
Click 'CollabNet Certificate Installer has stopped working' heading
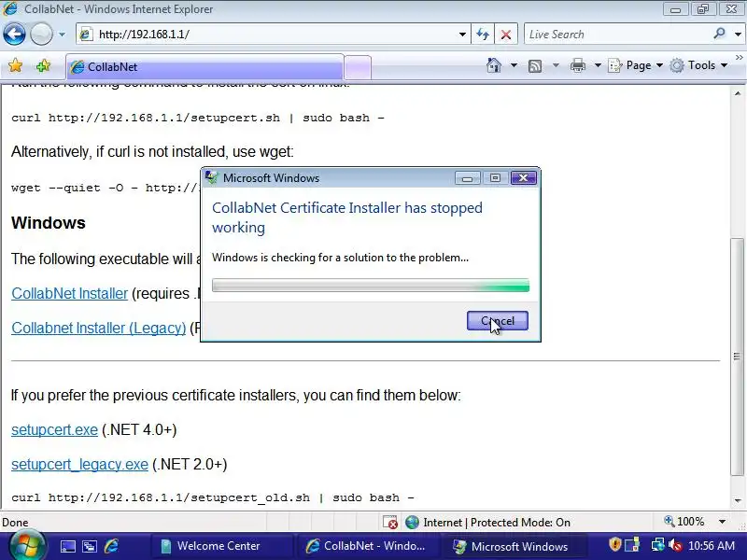point(347,217)
